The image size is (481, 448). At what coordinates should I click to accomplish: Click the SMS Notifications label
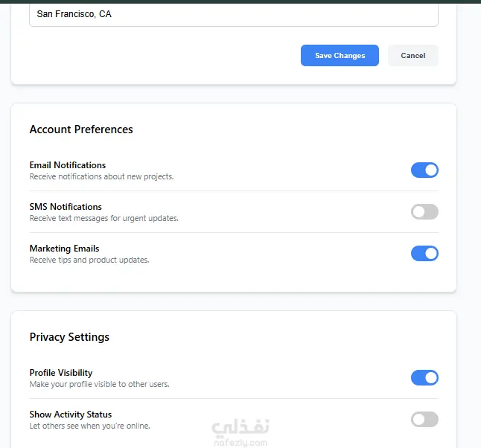coord(66,207)
